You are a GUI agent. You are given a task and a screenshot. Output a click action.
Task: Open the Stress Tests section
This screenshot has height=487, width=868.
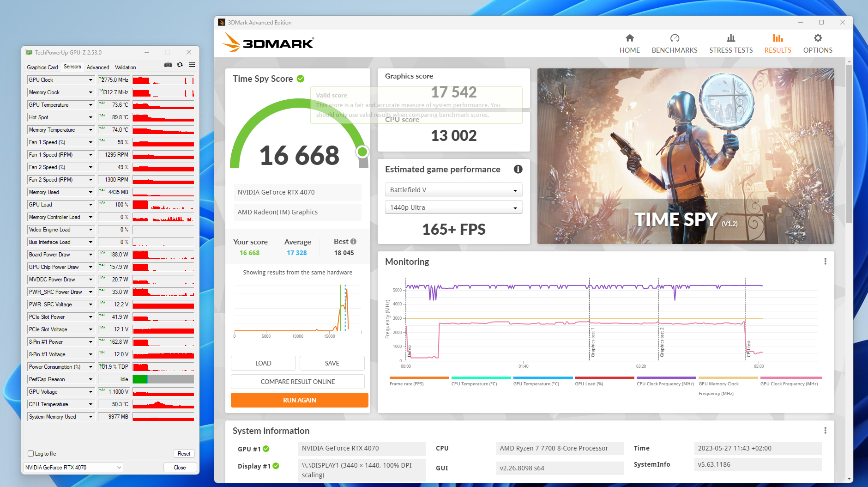pyautogui.click(x=731, y=43)
